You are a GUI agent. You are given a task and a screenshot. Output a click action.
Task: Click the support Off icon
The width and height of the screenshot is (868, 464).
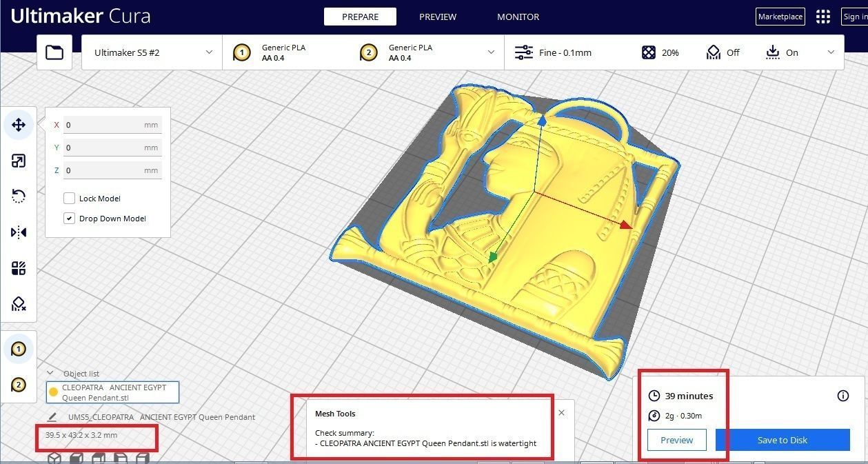(713, 52)
